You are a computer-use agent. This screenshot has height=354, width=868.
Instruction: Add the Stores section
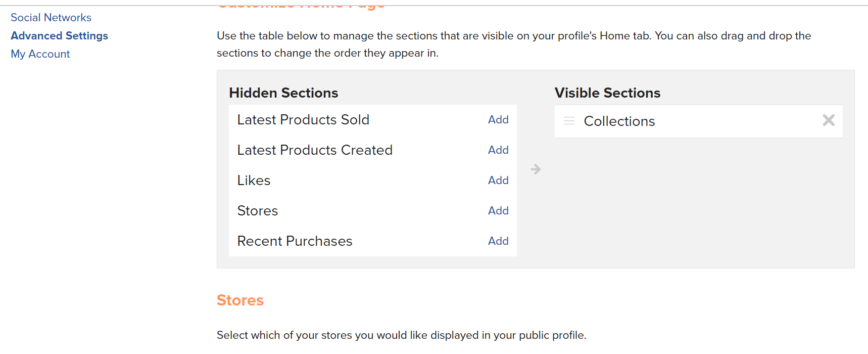pos(498,211)
